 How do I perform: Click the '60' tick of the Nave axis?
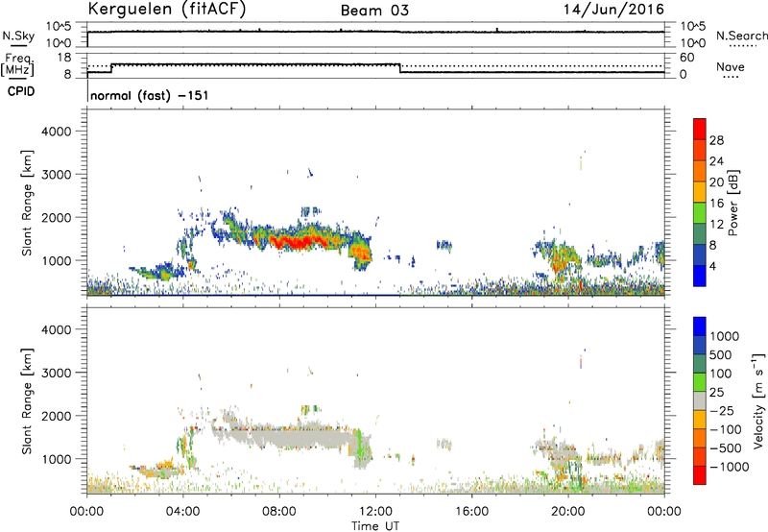pos(686,58)
